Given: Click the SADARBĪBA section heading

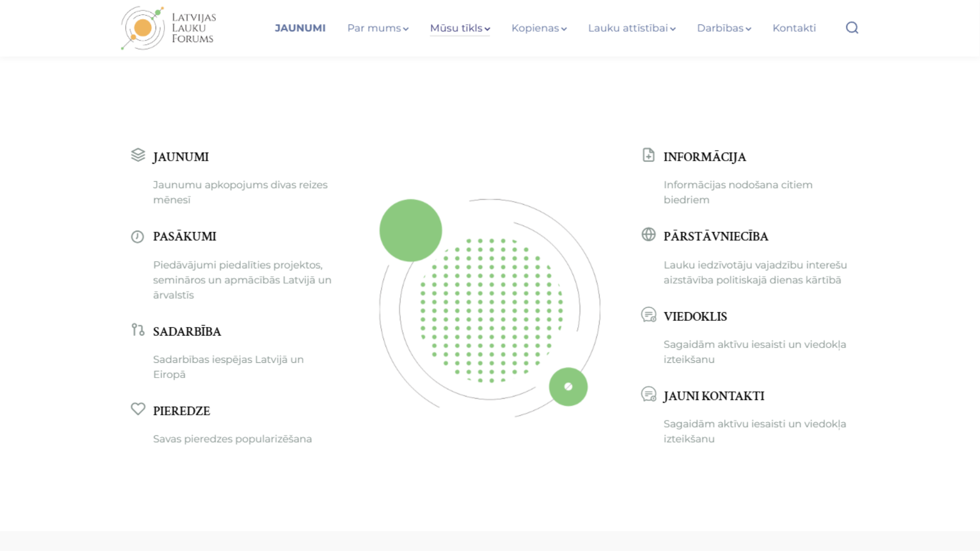Looking at the screenshot, I should [x=187, y=332].
